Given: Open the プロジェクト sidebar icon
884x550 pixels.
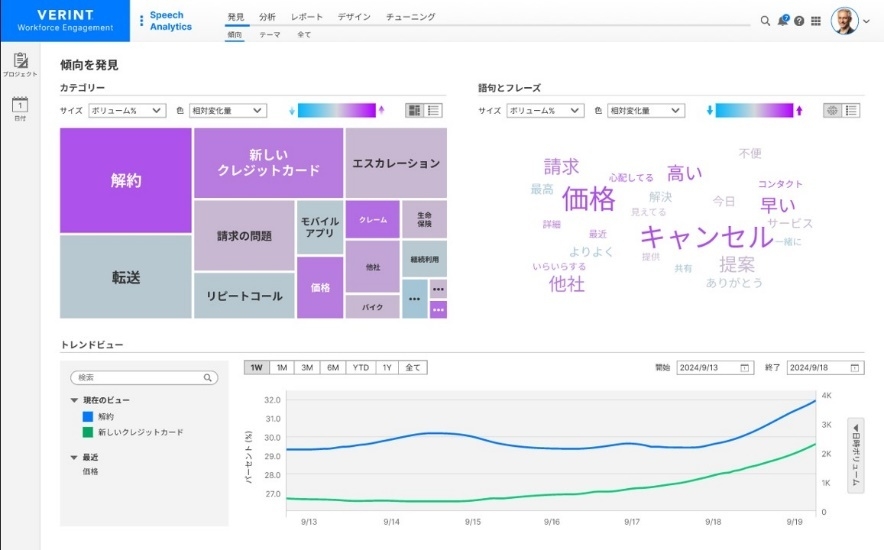Looking at the screenshot, I should click(x=20, y=63).
